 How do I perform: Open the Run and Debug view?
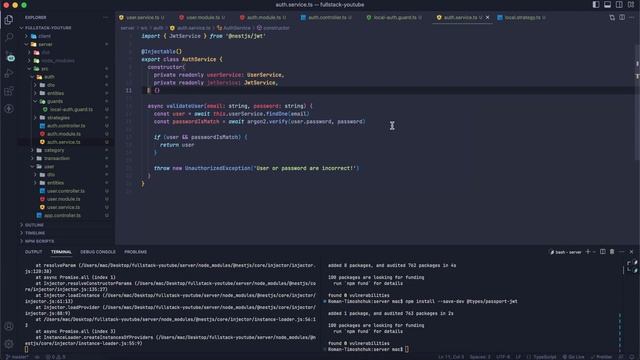click(x=9, y=73)
